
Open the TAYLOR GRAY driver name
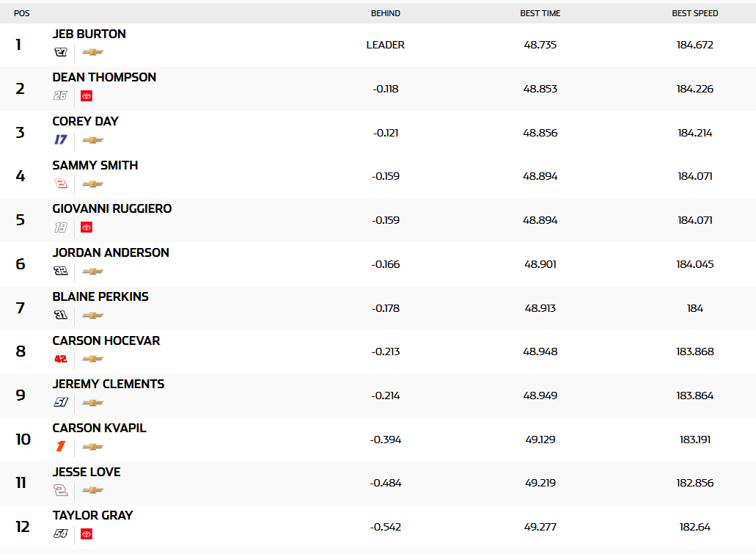point(92,515)
